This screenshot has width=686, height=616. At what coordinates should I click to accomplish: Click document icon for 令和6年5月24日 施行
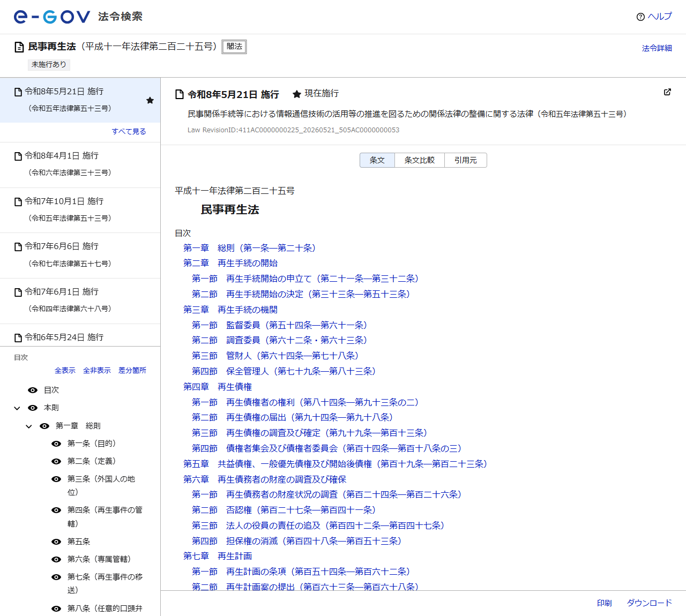(x=18, y=338)
